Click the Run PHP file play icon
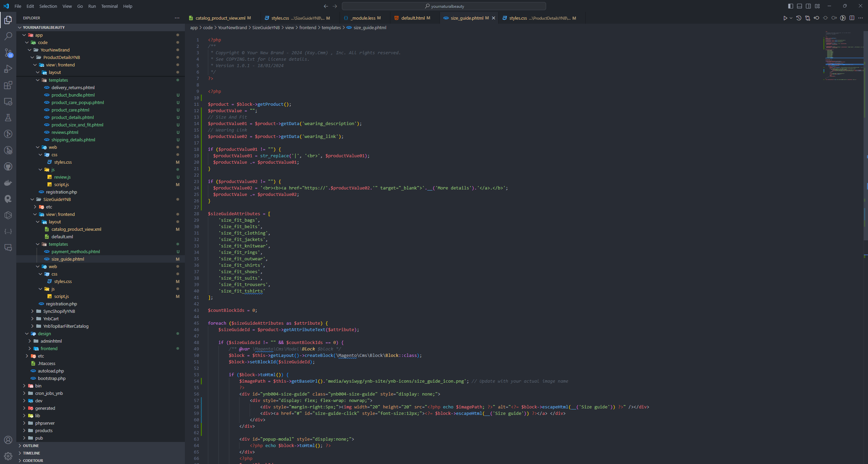Screen dimensions: 868x464 tap(785, 18)
